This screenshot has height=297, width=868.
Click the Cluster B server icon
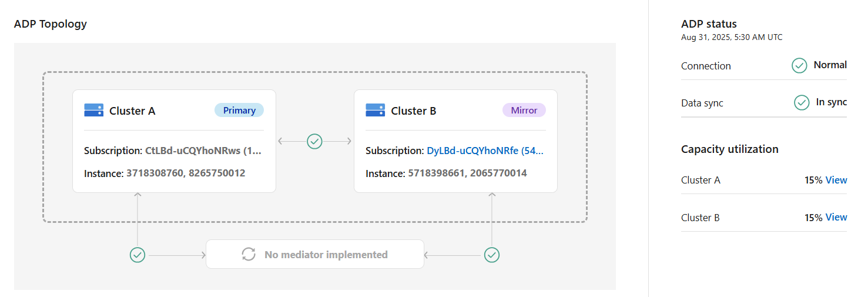point(375,110)
